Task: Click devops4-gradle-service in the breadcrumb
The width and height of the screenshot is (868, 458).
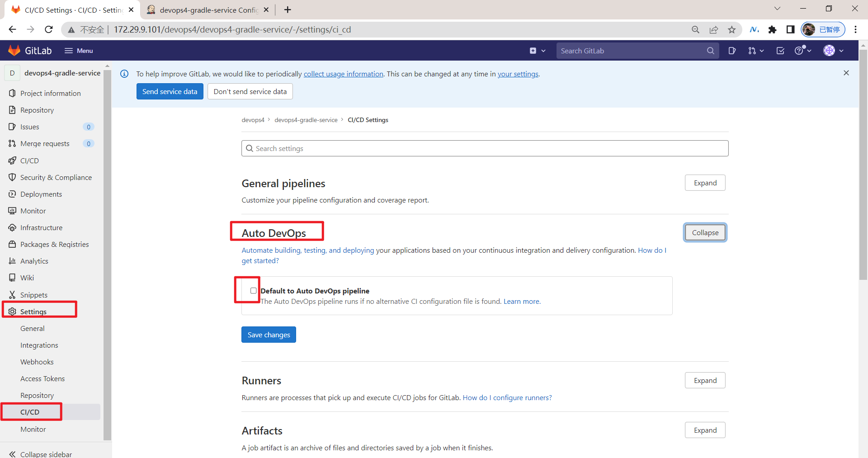Action: point(306,120)
